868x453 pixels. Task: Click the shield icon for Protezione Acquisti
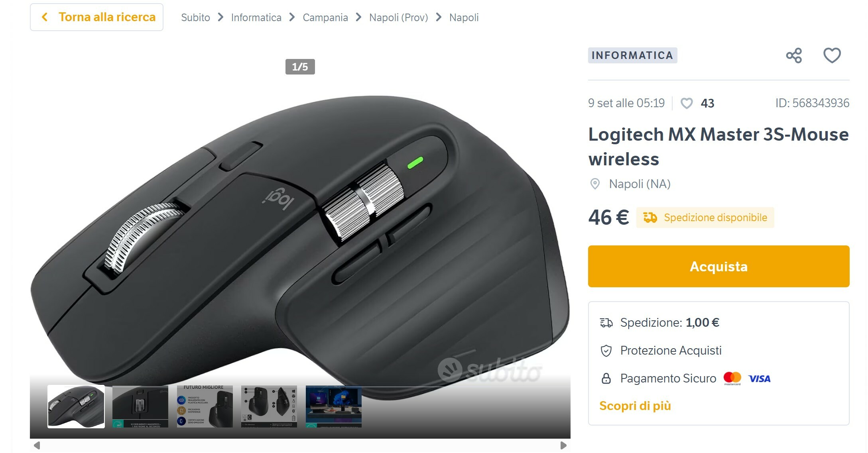pos(606,351)
